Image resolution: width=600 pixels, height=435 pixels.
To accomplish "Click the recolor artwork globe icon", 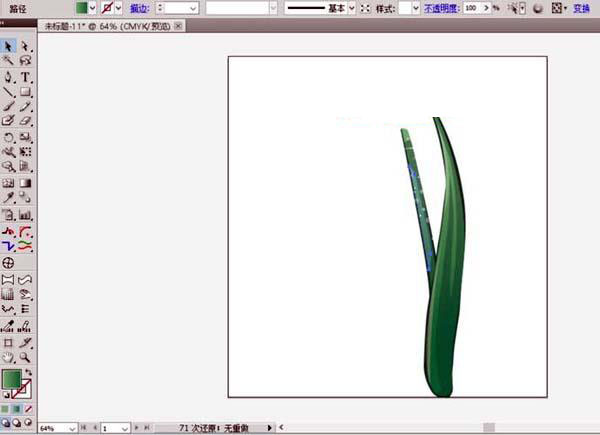I will coord(538,8).
